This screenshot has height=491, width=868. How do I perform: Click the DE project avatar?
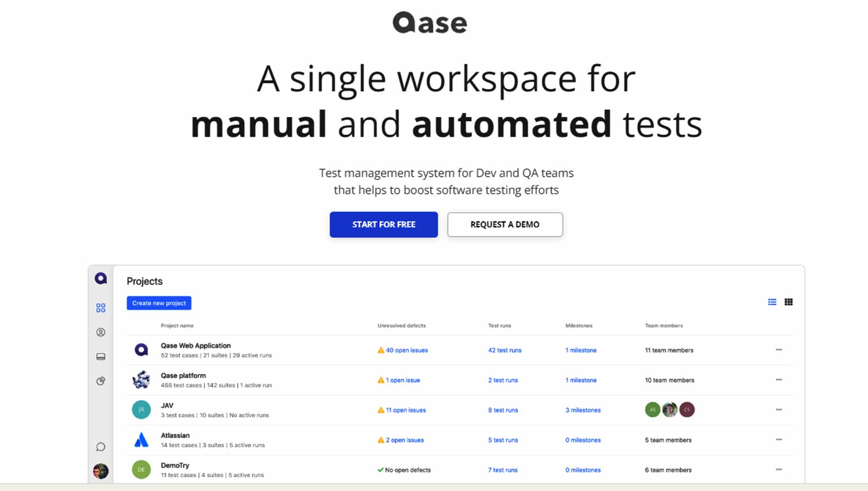coord(141,470)
